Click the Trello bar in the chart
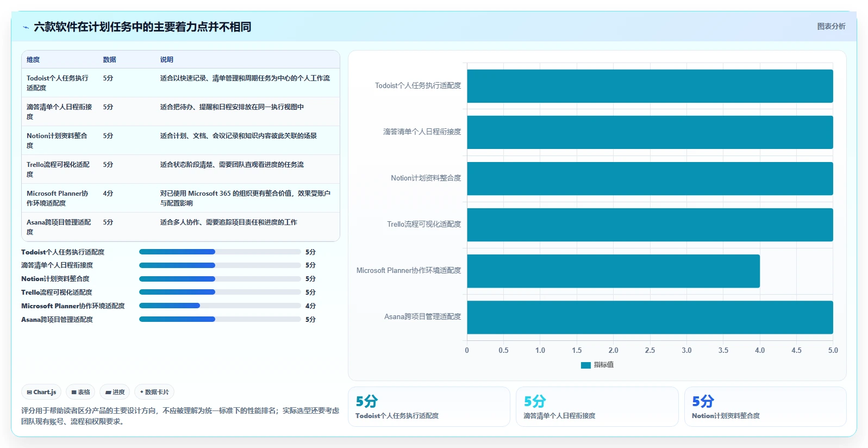This screenshot has width=868, height=448. click(x=650, y=225)
